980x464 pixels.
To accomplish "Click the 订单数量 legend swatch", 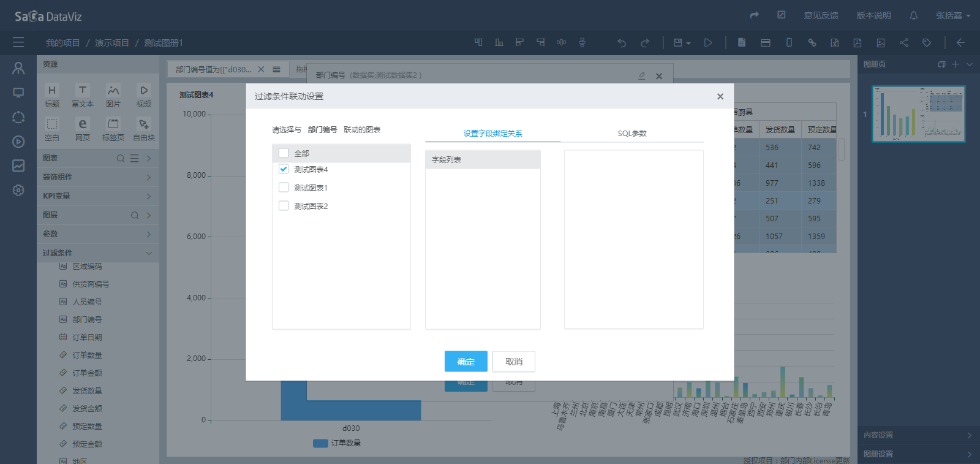I will (320, 443).
